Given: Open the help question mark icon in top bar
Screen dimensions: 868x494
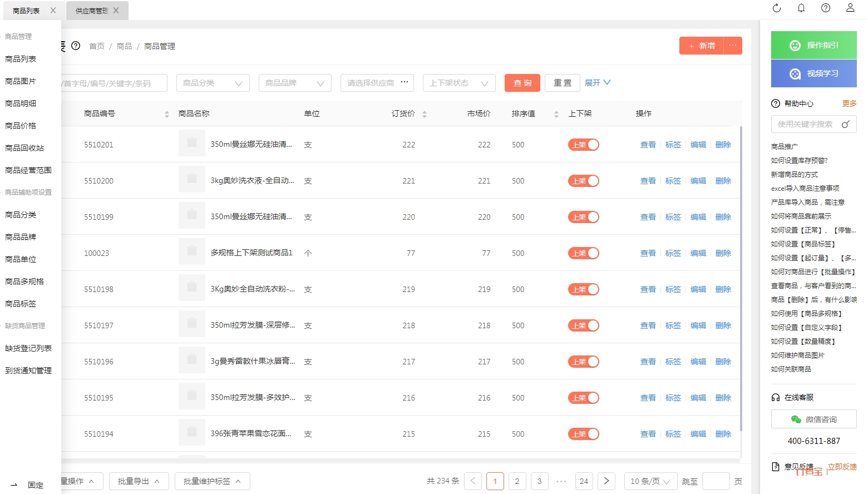Looking at the screenshot, I should (826, 8).
